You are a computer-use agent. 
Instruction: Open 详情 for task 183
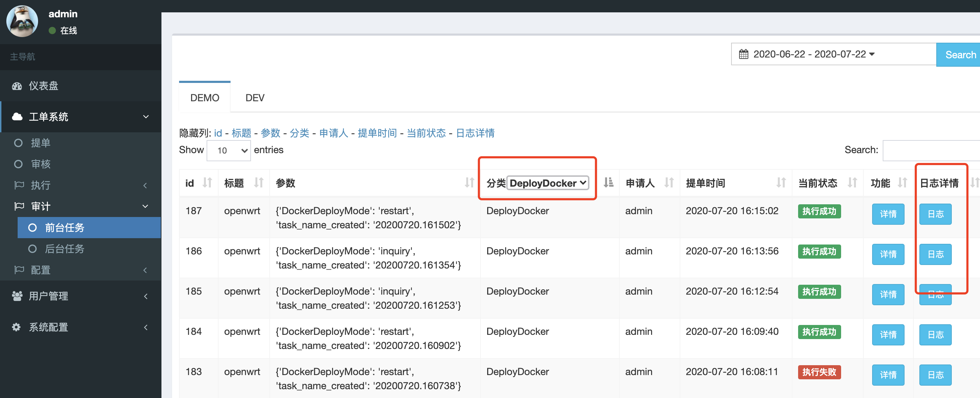[x=888, y=375]
